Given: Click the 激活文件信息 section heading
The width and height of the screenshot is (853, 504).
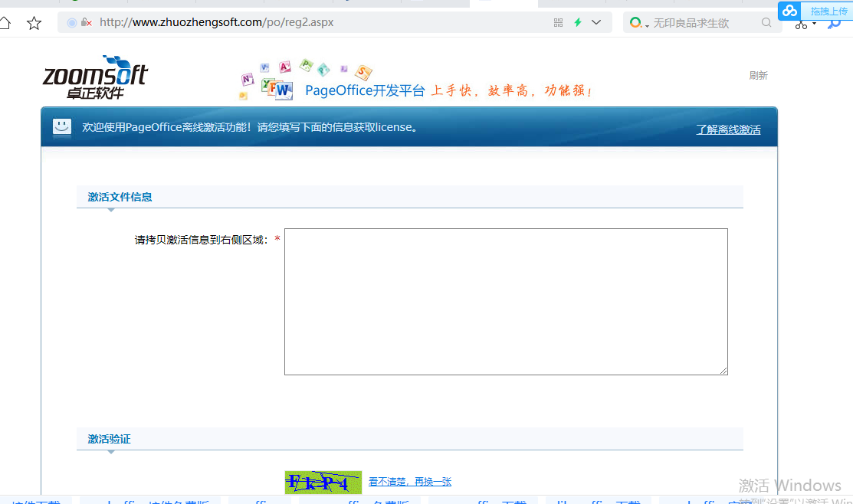Looking at the screenshot, I should [x=120, y=197].
